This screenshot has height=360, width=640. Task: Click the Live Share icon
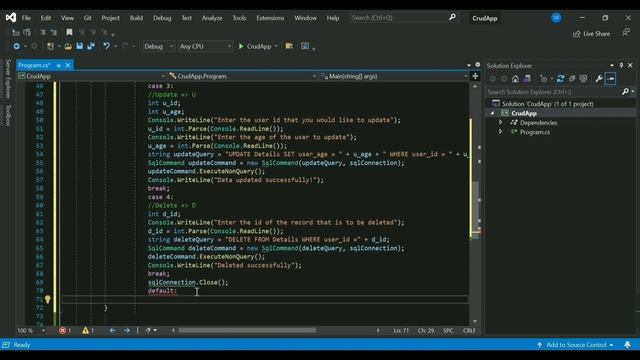[x=576, y=34]
